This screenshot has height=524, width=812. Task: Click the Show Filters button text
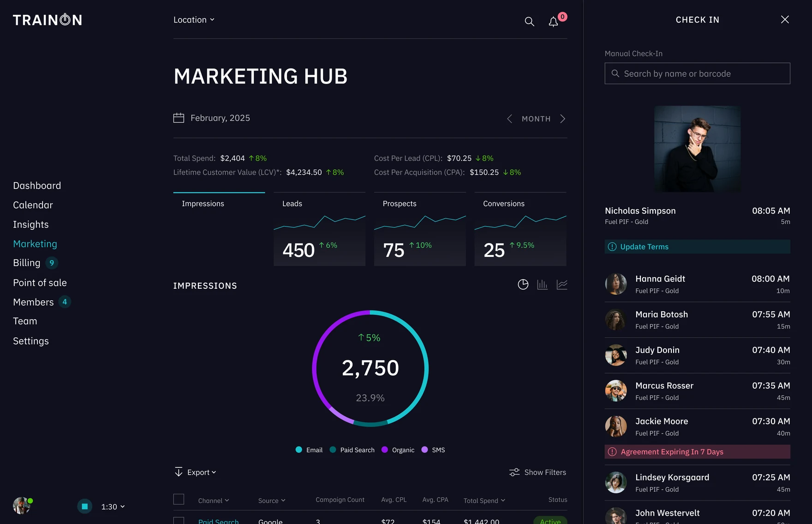point(545,472)
